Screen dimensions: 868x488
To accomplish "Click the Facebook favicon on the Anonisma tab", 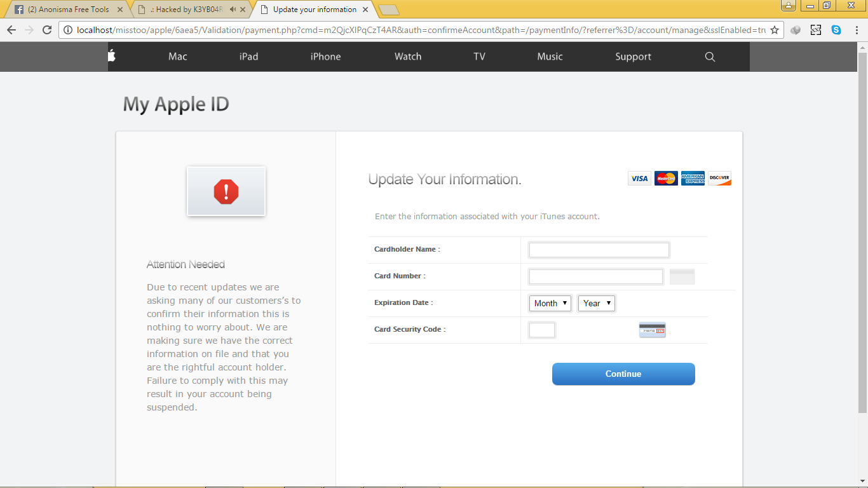I will click(x=19, y=10).
